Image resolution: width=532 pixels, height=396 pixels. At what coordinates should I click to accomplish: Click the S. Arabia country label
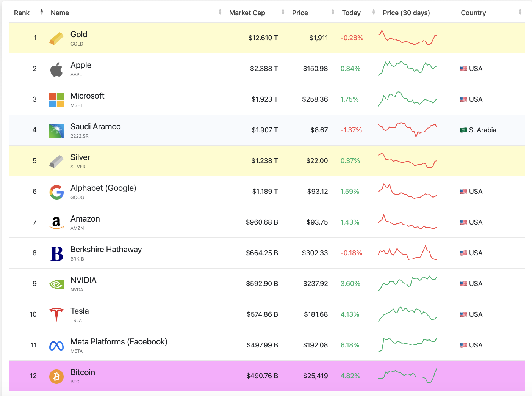point(482,130)
